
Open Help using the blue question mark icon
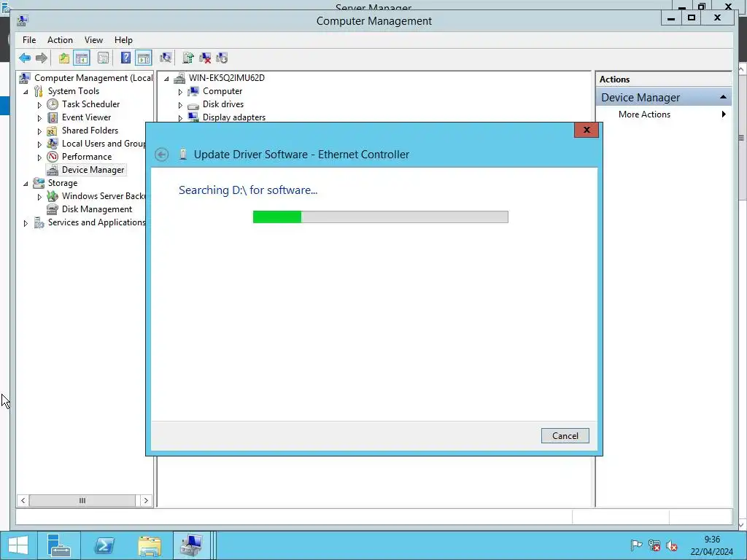[x=125, y=58]
